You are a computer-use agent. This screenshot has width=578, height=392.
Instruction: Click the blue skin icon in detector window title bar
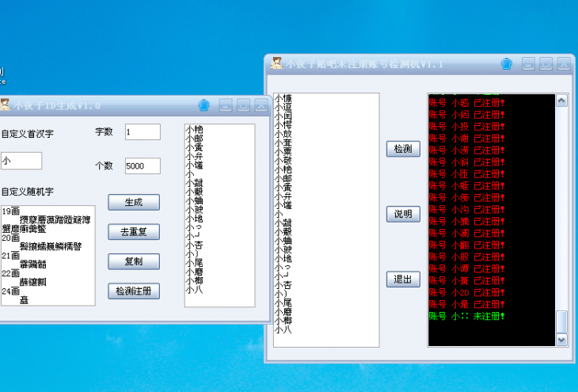pos(508,63)
